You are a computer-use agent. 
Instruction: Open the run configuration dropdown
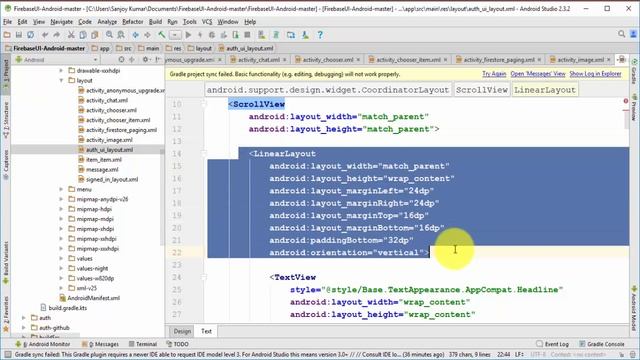(175, 35)
